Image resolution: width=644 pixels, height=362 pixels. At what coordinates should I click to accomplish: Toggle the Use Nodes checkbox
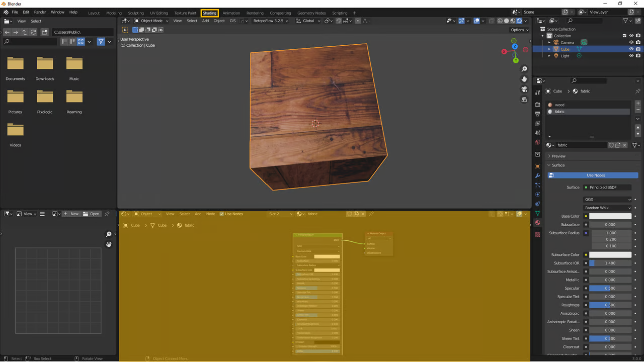pyautogui.click(x=222, y=214)
